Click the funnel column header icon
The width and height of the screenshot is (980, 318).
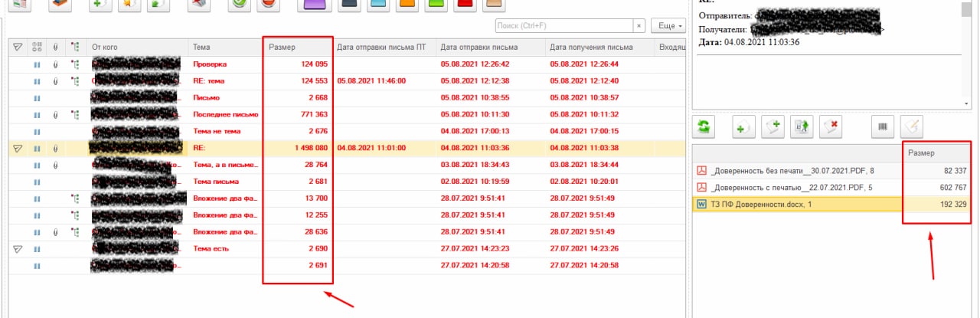tap(18, 48)
